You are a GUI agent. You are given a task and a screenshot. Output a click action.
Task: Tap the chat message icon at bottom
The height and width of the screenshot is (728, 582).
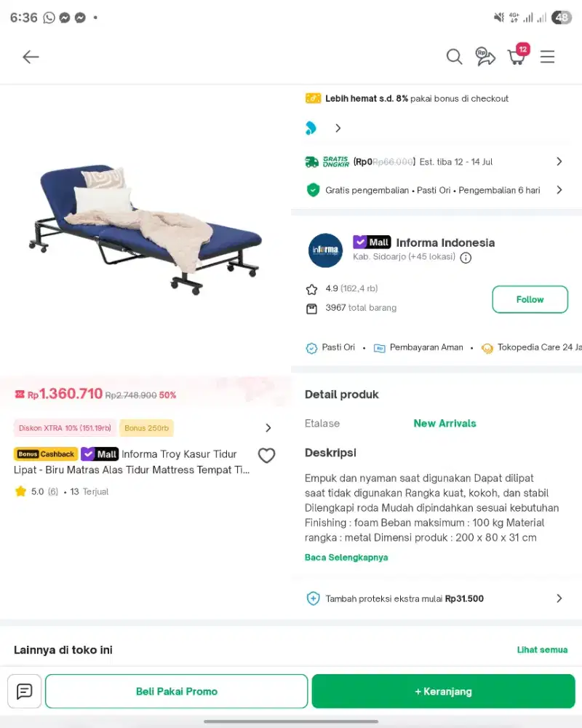(x=25, y=692)
